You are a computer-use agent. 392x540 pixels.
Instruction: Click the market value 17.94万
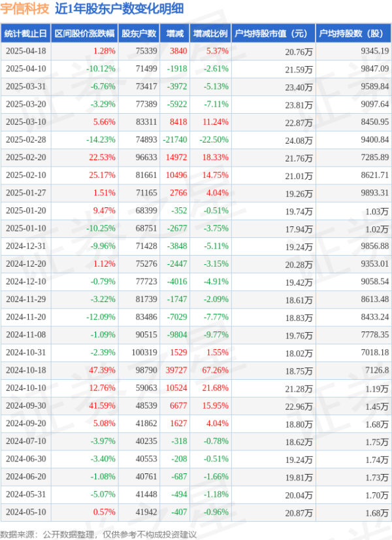[x=299, y=229]
